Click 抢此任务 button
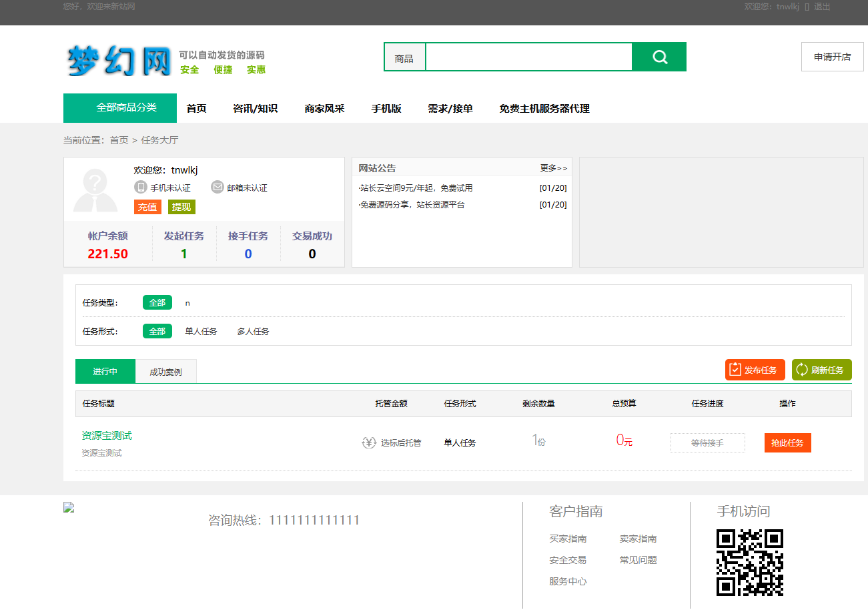 (788, 442)
